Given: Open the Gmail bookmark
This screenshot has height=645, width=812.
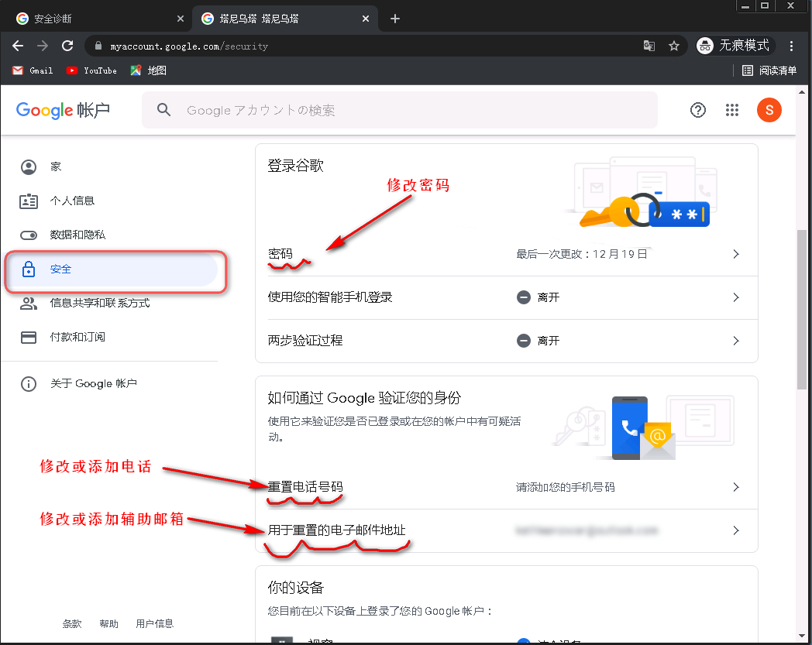Looking at the screenshot, I should pyautogui.click(x=33, y=70).
